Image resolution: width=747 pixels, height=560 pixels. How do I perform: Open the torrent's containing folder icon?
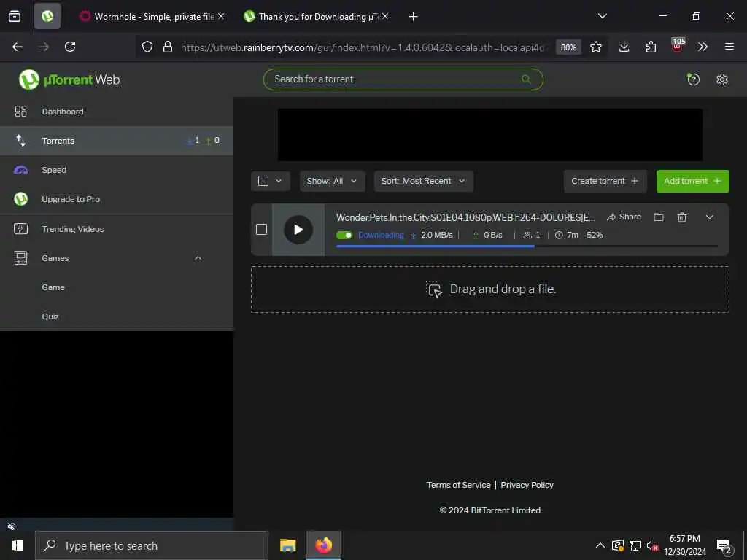[659, 217]
